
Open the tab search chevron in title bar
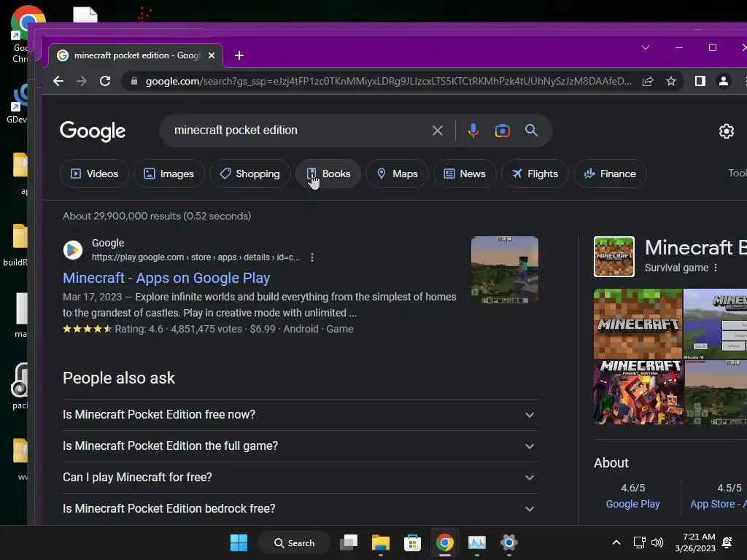(x=646, y=47)
